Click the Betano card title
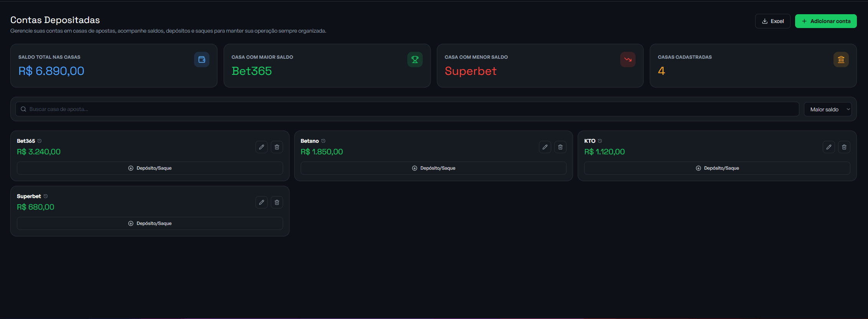868x319 pixels. coord(310,141)
